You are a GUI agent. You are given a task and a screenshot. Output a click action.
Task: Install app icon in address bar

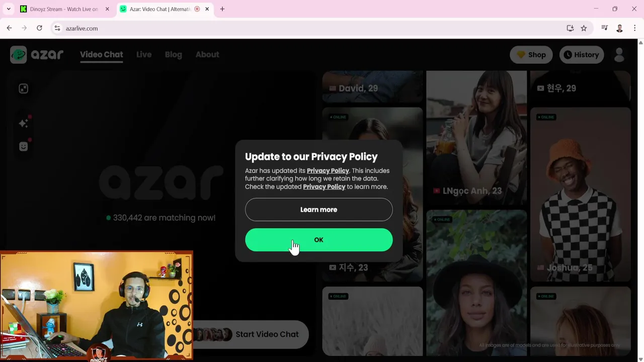click(570, 28)
